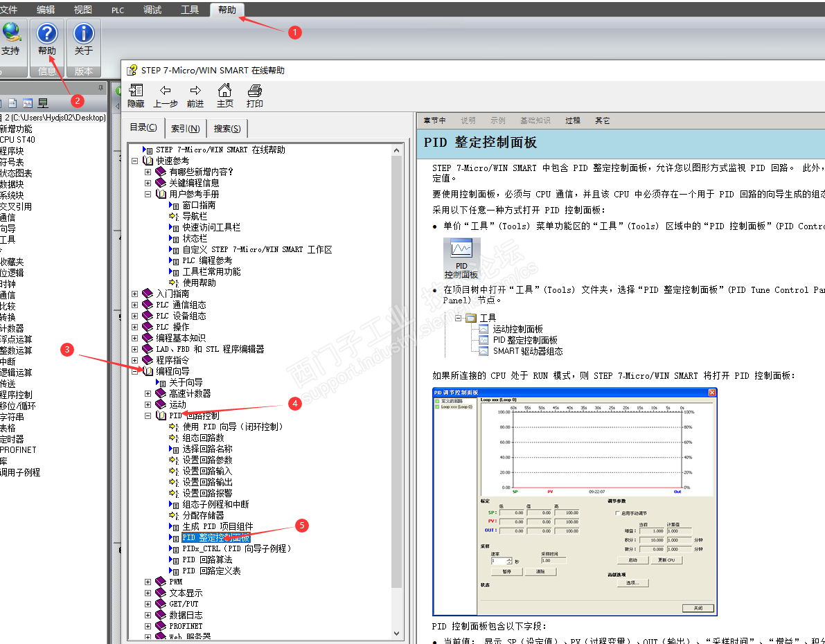This screenshot has height=644, width=825.
Task: Select PROFINET in the project tree
Action: click(19, 450)
